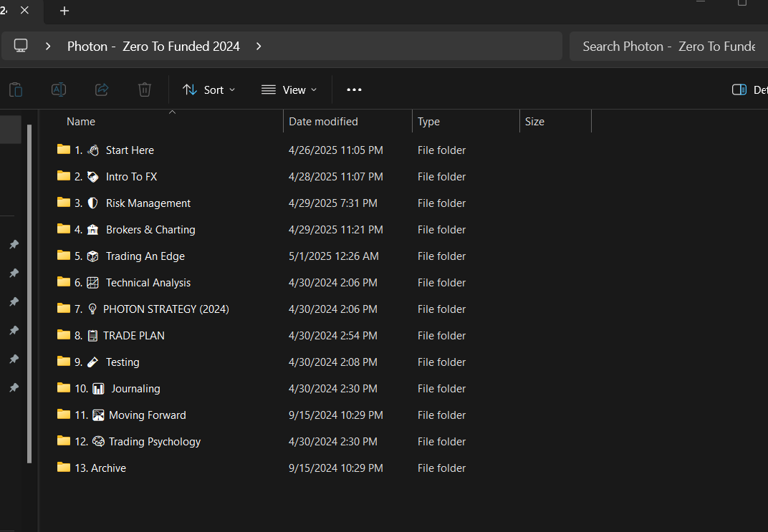Select the folder icon for 9. Testing
768x532 pixels.
(64, 361)
